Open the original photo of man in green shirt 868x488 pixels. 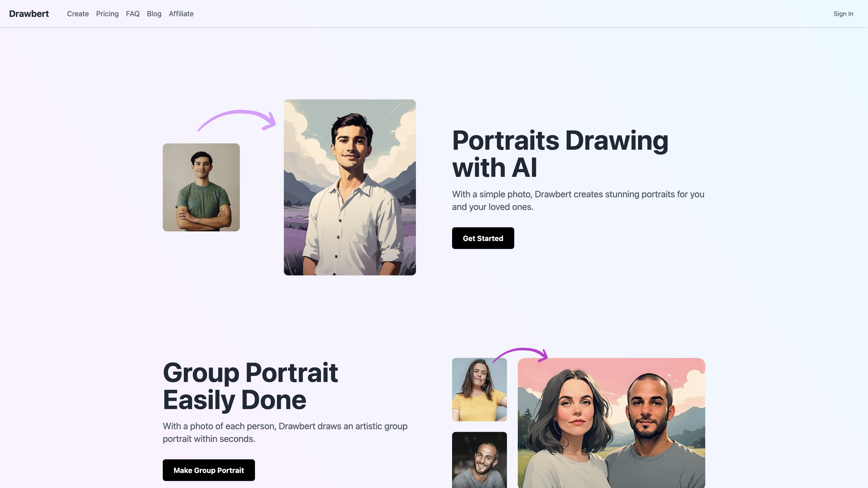[x=201, y=187]
